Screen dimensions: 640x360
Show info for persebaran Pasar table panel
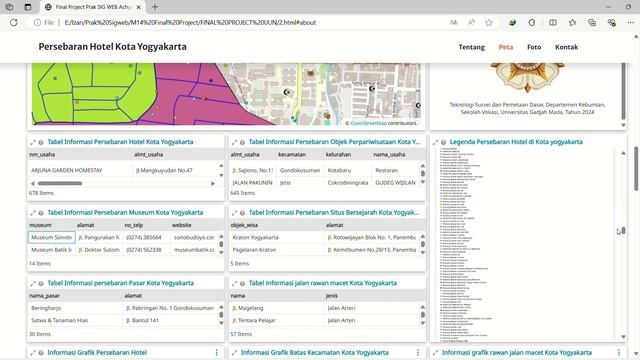[x=41, y=284]
